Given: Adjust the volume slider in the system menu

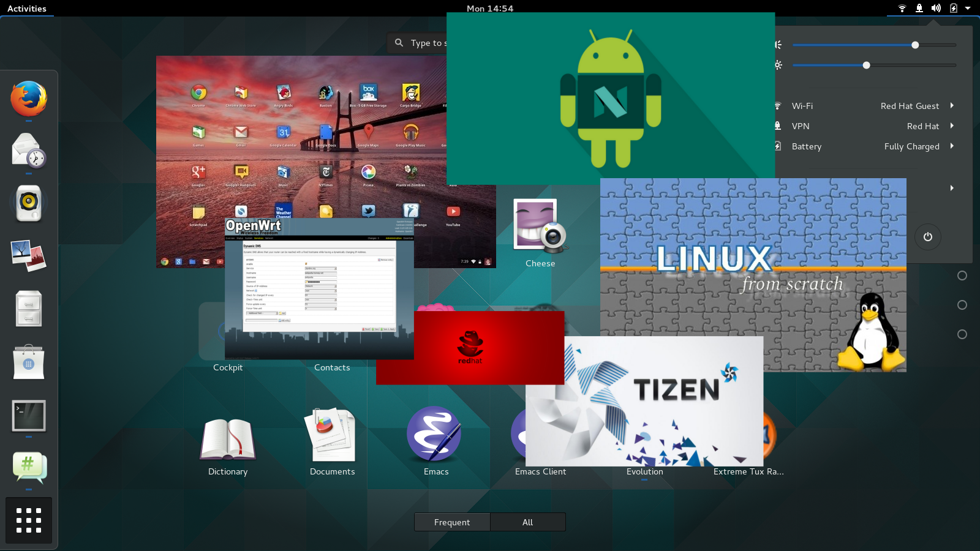Looking at the screenshot, I should [915, 45].
